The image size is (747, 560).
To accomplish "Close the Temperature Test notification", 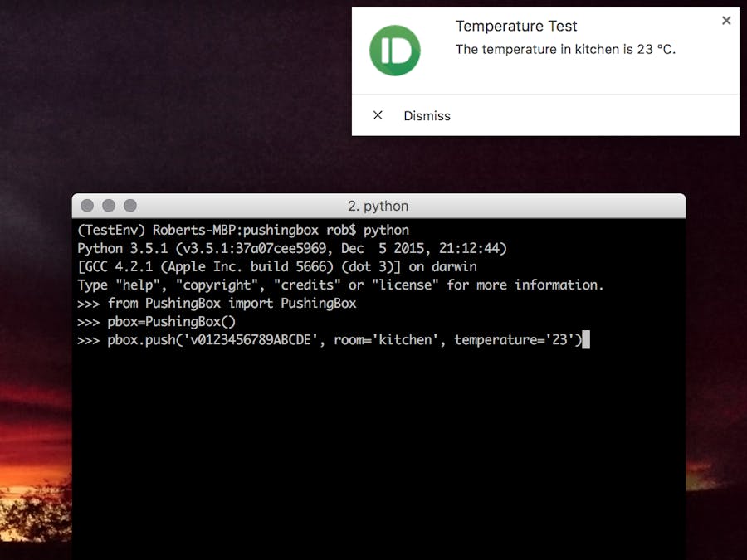I will [x=726, y=21].
